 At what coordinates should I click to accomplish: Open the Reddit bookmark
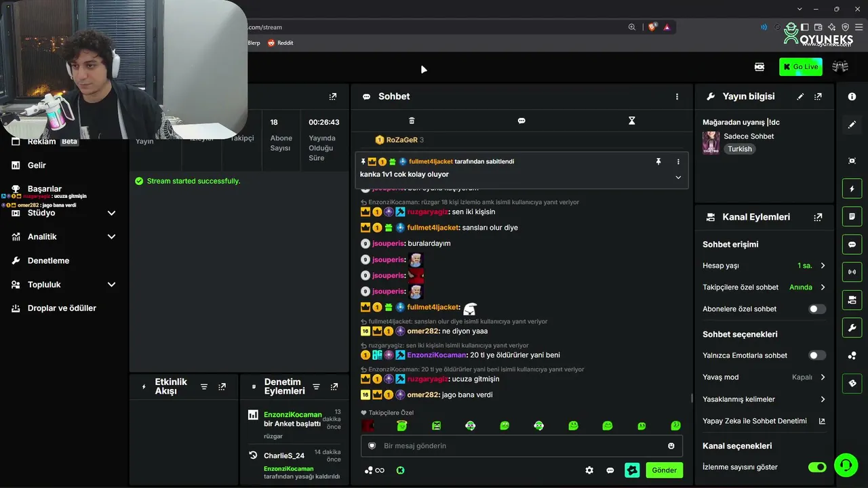click(x=280, y=43)
